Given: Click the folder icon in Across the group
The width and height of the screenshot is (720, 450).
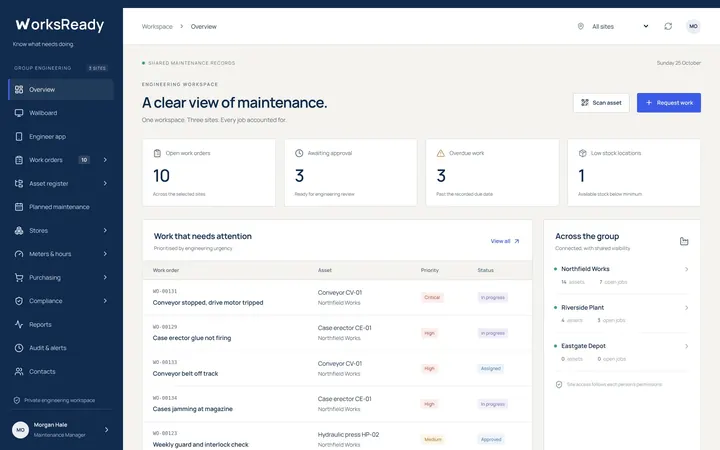Looking at the screenshot, I should (x=684, y=241).
